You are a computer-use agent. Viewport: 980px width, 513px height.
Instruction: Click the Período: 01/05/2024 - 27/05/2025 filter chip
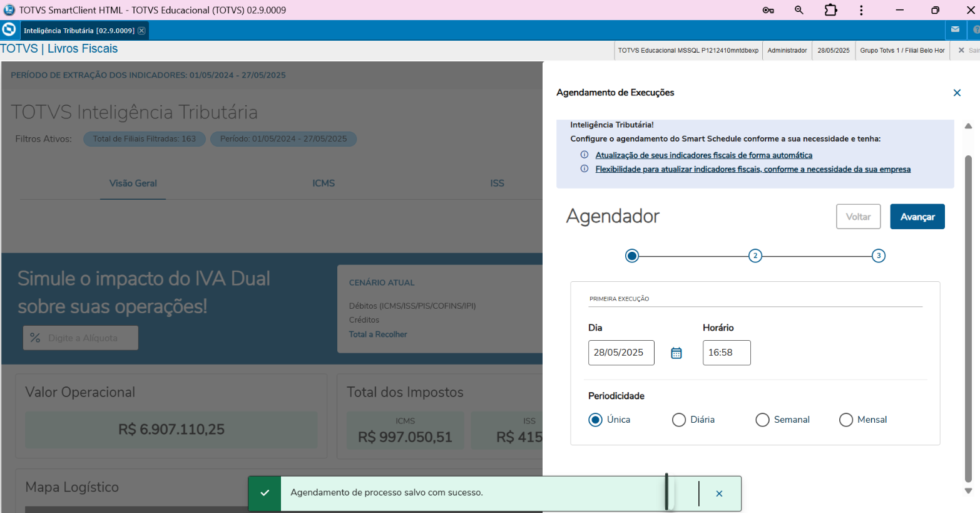(x=283, y=139)
